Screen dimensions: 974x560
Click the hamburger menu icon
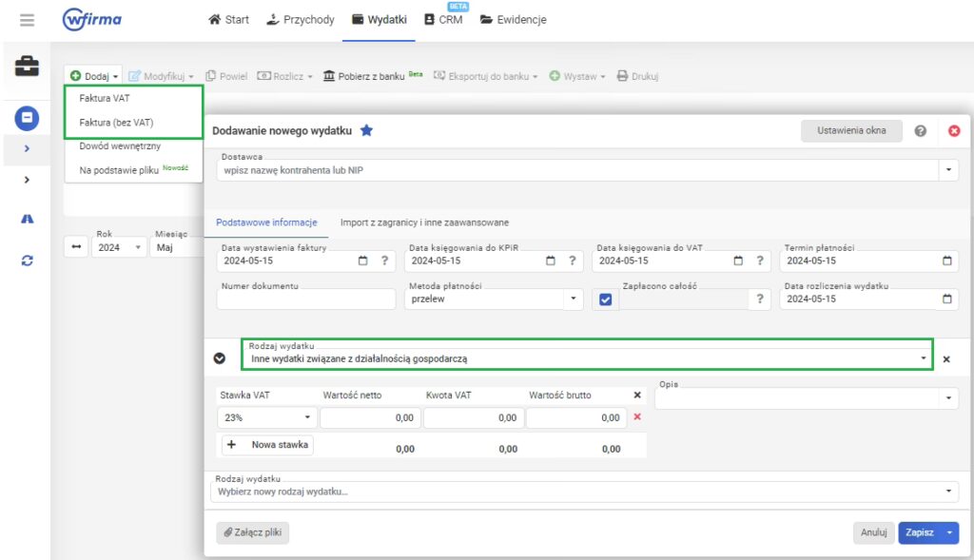coord(27,20)
